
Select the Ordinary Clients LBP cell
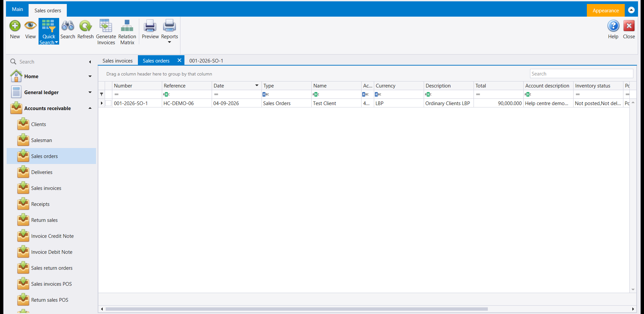coord(449,103)
